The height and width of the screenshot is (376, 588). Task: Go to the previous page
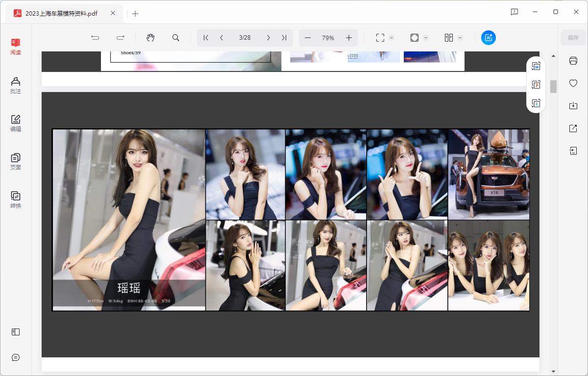click(x=221, y=38)
